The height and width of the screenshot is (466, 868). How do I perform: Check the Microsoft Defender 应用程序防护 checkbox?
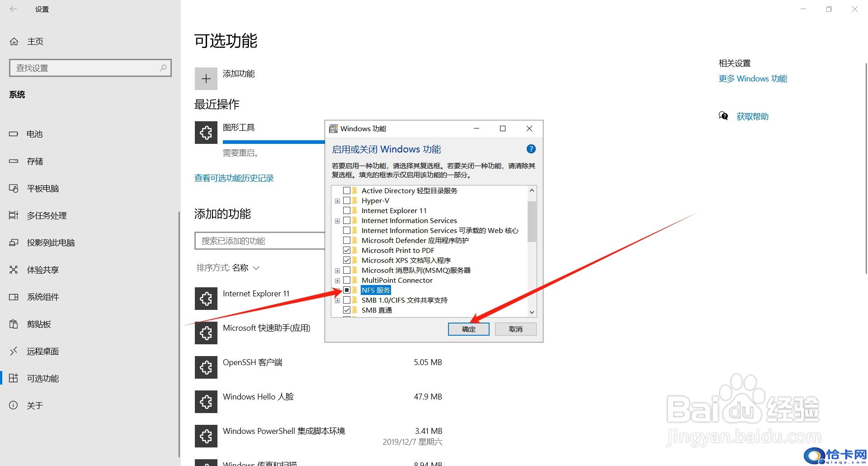click(347, 240)
